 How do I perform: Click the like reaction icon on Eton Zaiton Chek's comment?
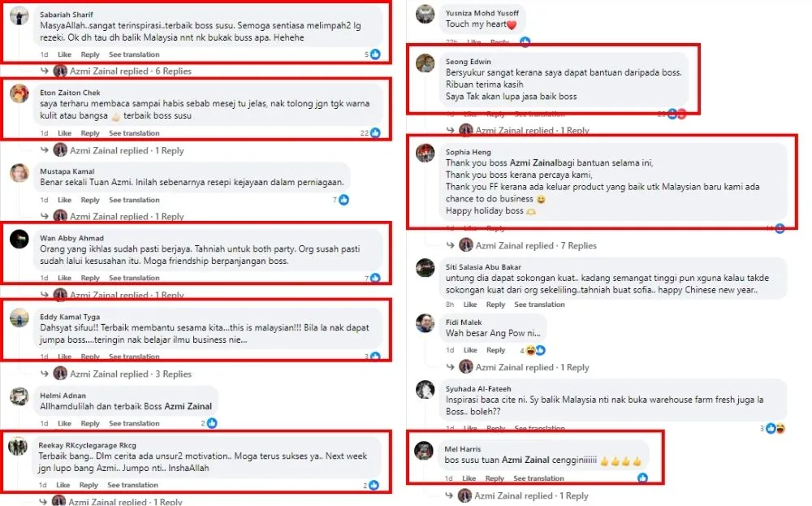click(375, 133)
